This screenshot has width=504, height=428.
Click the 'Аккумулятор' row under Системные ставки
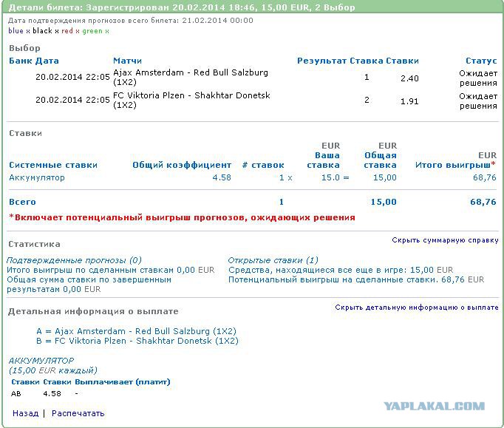point(37,177)
